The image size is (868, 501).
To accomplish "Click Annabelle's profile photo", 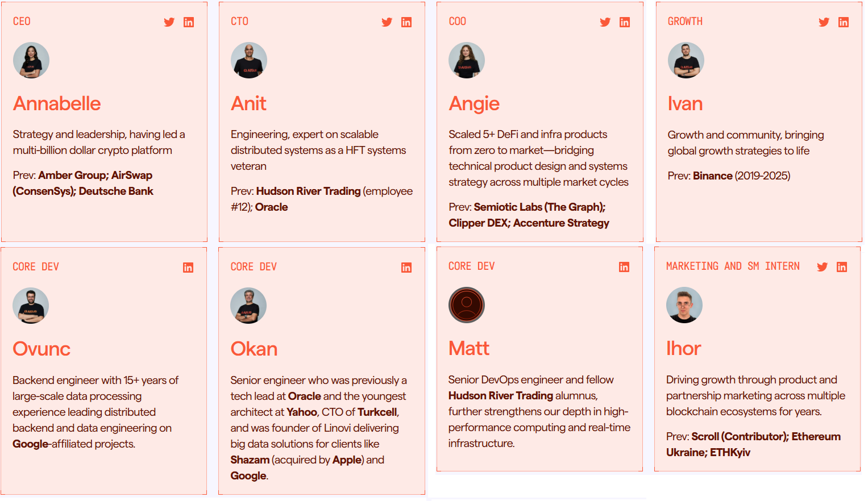I will coord(31,60).
